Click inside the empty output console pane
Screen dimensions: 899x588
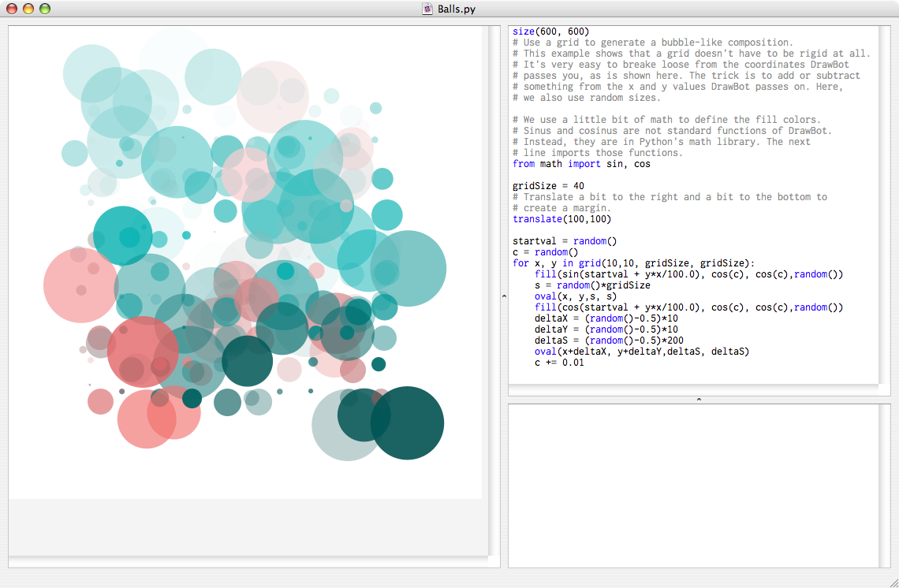pos(693,486)
